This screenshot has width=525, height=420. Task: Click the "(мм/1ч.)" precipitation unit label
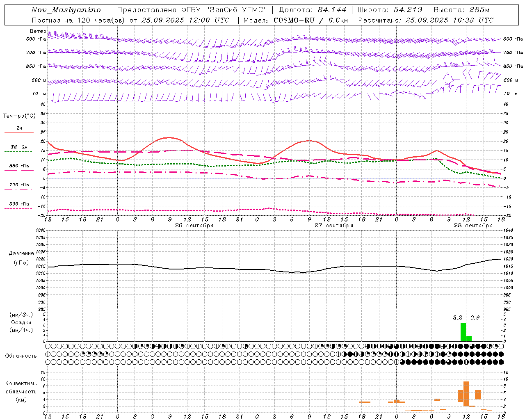pos(21,330)
